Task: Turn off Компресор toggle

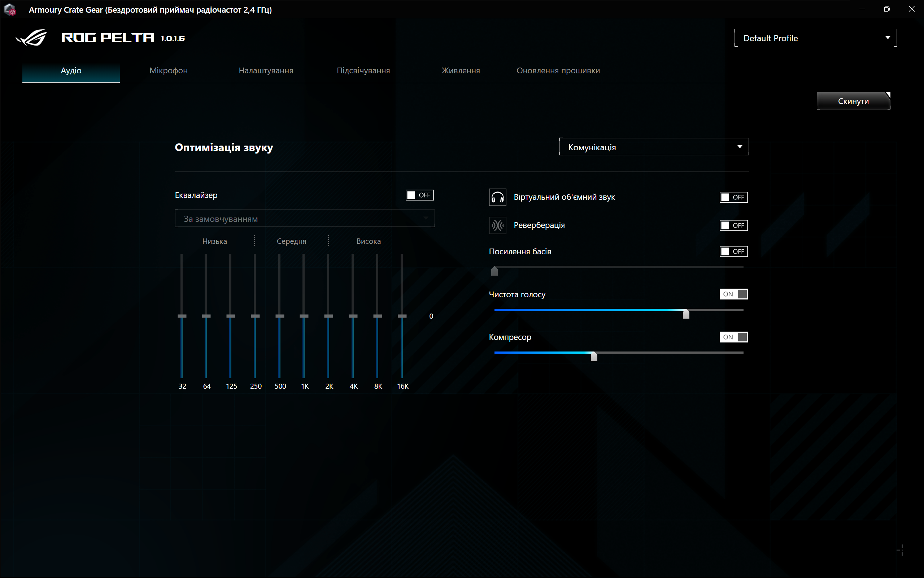Action: coord(733,337)
